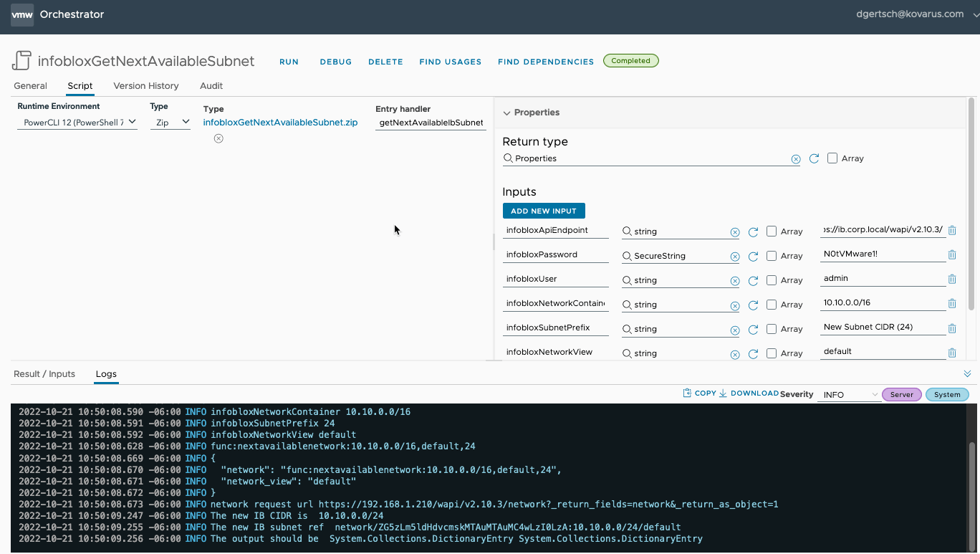Click the DEBUG button
Screen dimensions: 980x554
pos(336,62)
